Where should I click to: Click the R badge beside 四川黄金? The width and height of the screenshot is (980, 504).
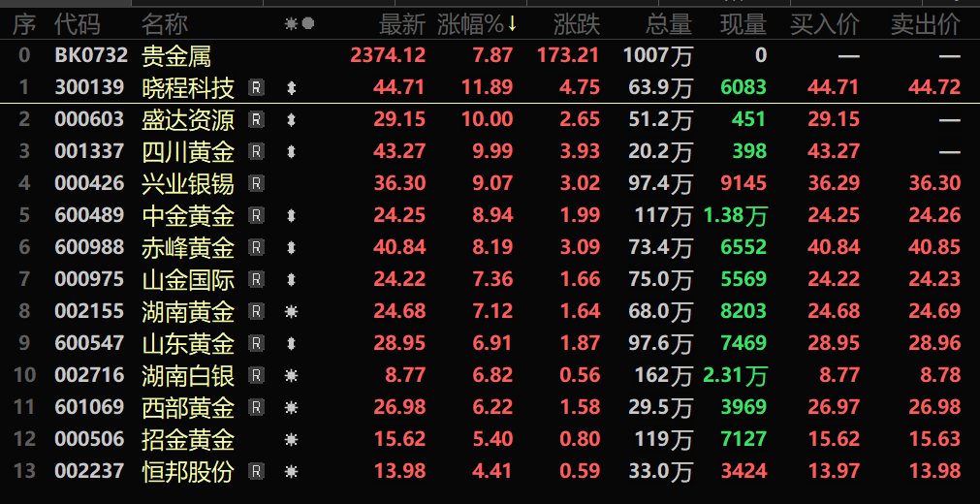point(256,151)
